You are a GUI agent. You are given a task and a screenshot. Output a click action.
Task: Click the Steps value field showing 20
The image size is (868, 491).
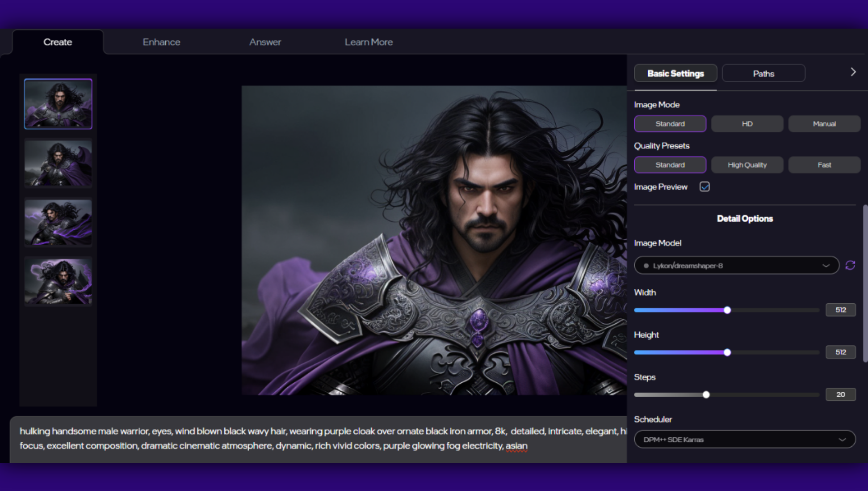(841, 394)
